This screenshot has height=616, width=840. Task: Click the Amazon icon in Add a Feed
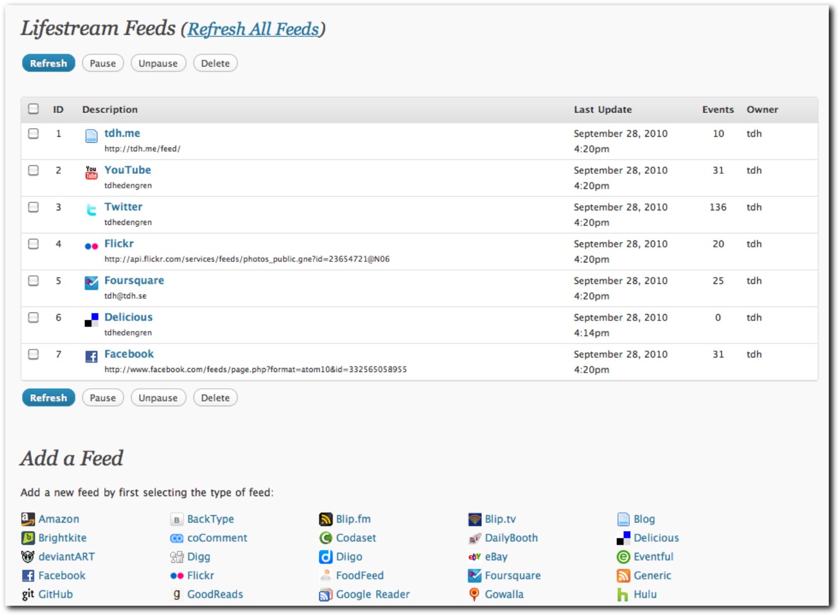point(28,519)
